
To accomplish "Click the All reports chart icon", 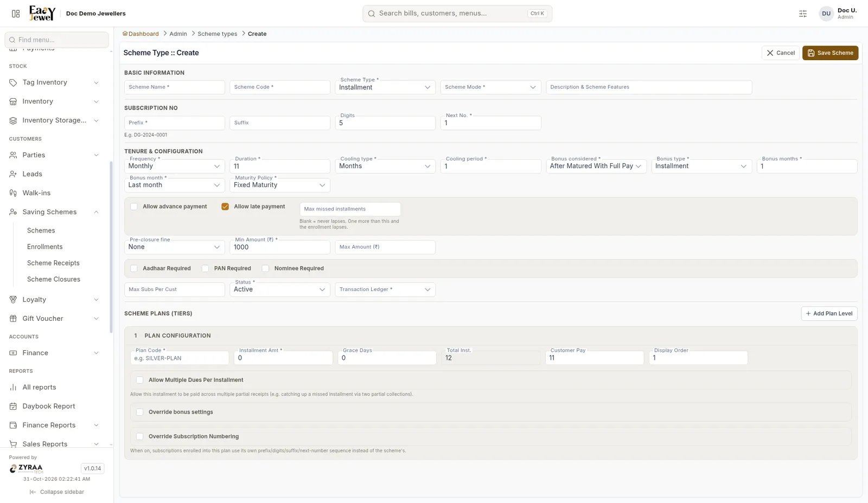I will [x=13, y=388].
